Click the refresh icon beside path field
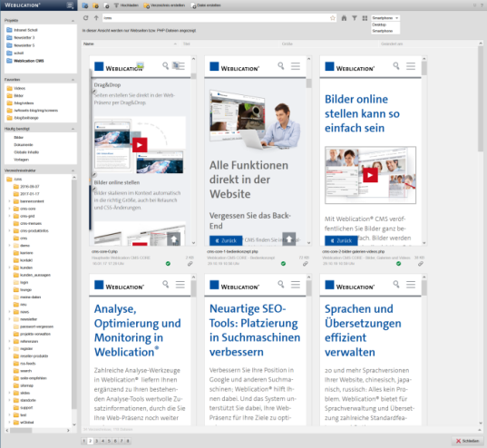The height and width of the screenshot is (448, 487). pos(86,18)
